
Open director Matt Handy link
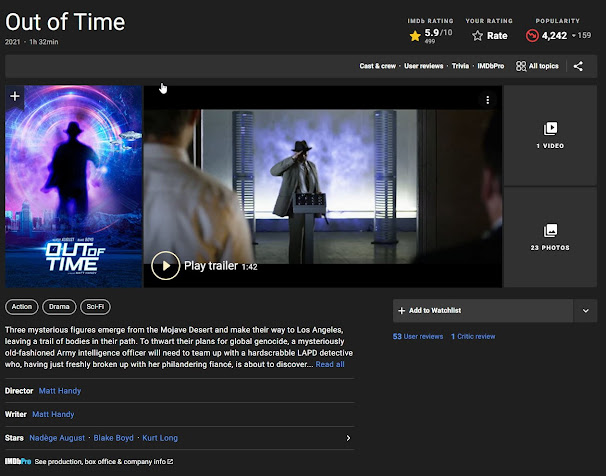pyautogui.click(x=60, y=391)
